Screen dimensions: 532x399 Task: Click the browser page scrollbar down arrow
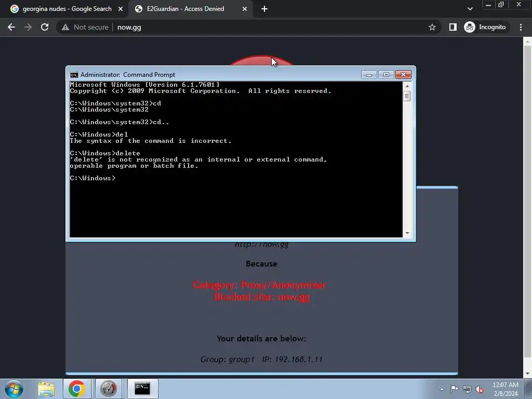[x=527, y=374]
